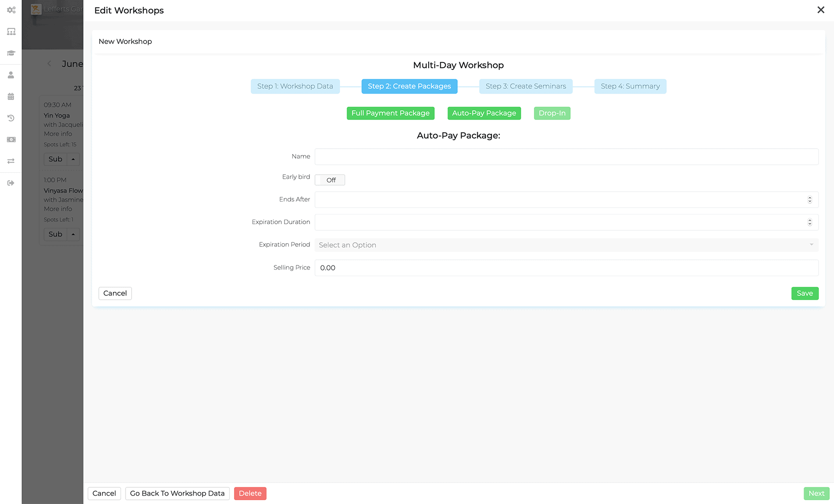Click the Selling Price field
This screenshot has height=504, width=834.
(566, 268)
